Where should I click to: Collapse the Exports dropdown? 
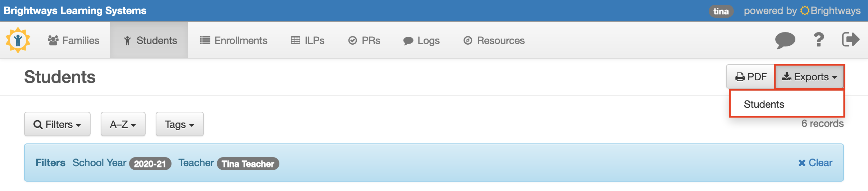(809, 77)
